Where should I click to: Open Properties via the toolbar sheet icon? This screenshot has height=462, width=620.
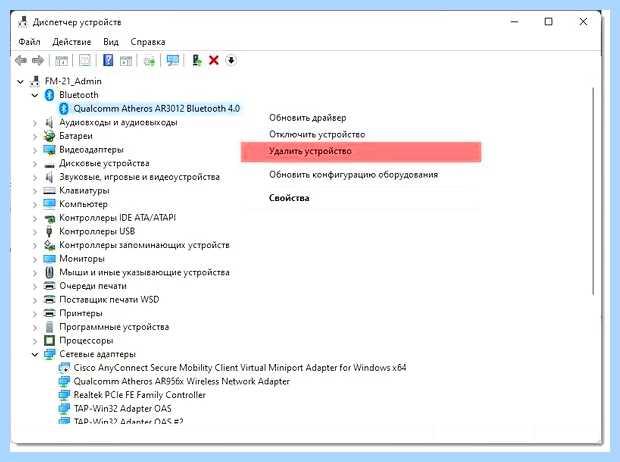[85, 61]
